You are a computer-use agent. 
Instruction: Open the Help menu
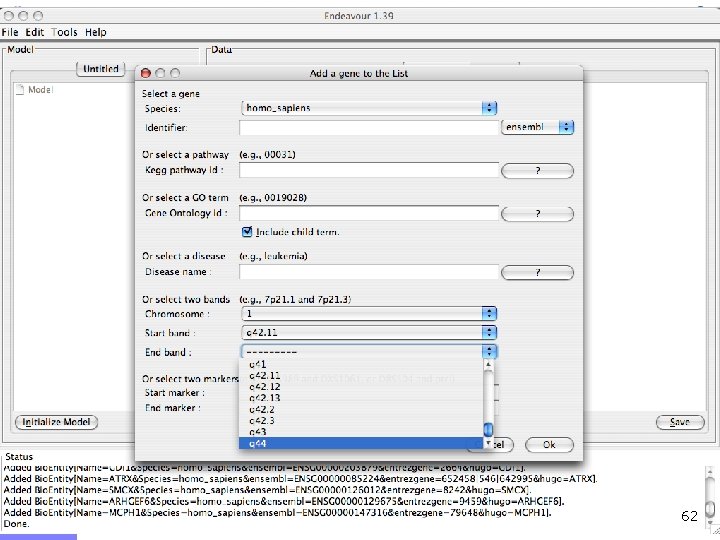pos(96,32)
